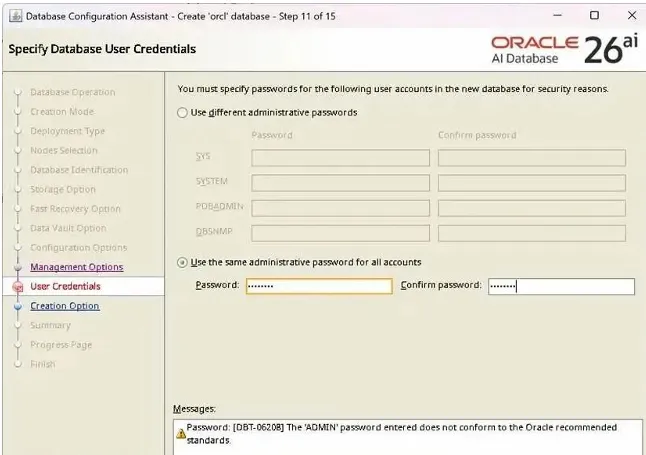
Task: Click the 'Database Identification' step label
Action: [79, 170]
